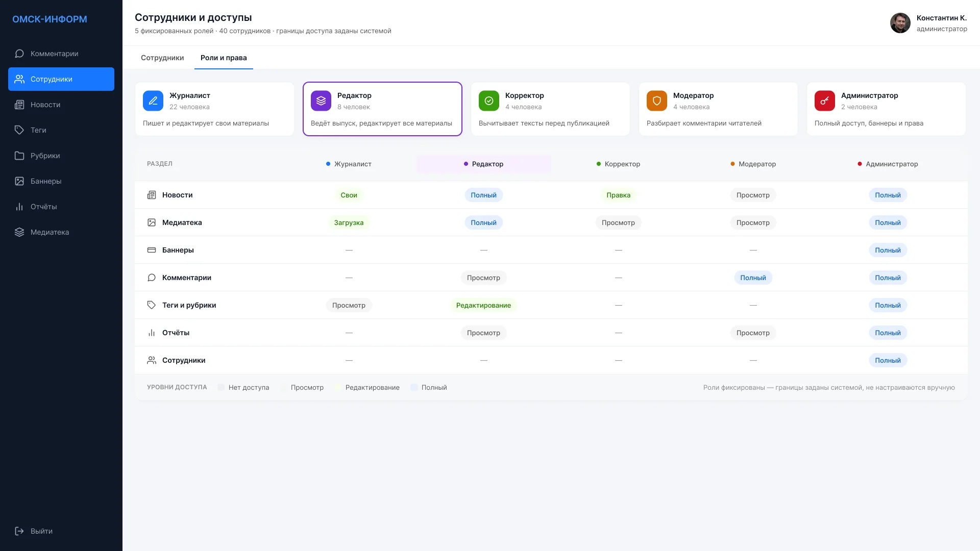Select the Модератор role card
Viewport: 980px width, 551px height.
point(718,109)
